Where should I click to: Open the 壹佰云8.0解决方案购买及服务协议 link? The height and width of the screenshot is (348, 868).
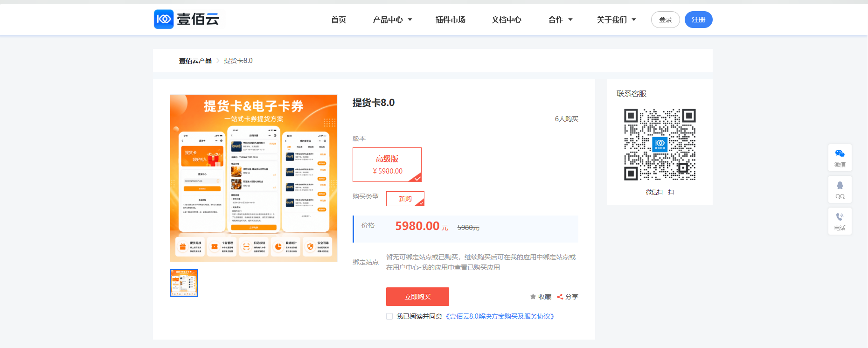point(500,316)
